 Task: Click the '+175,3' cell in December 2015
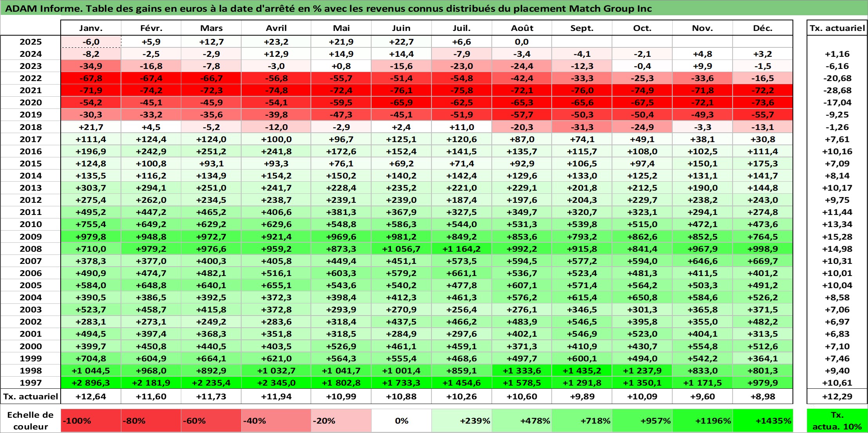763,163
